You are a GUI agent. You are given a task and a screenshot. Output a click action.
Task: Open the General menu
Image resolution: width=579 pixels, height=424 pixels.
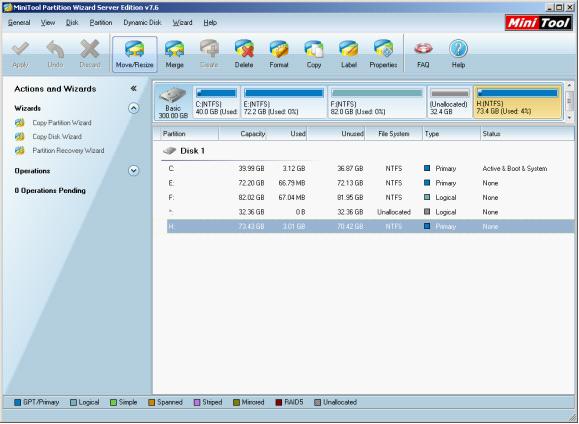(x=19, y=23)
